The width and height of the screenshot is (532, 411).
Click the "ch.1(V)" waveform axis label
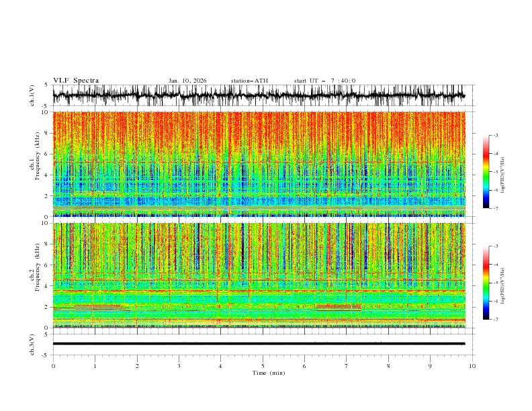[32, 95]
